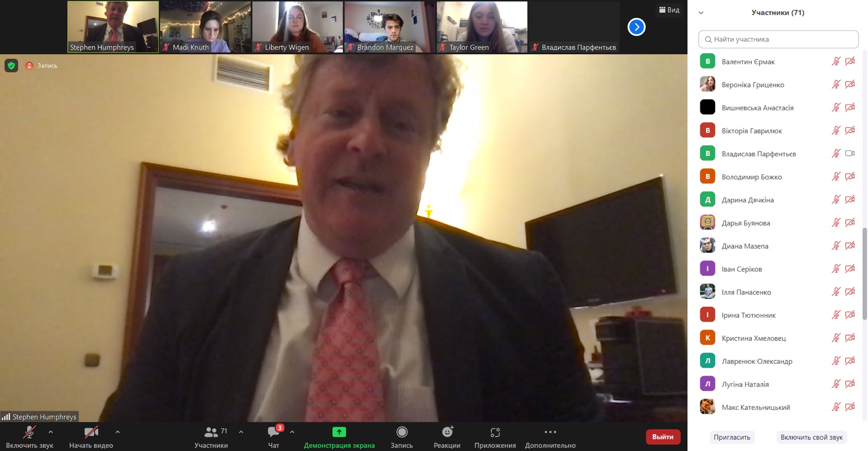Click the Пригласить button
Screen dimensions: 868x451
732,437
